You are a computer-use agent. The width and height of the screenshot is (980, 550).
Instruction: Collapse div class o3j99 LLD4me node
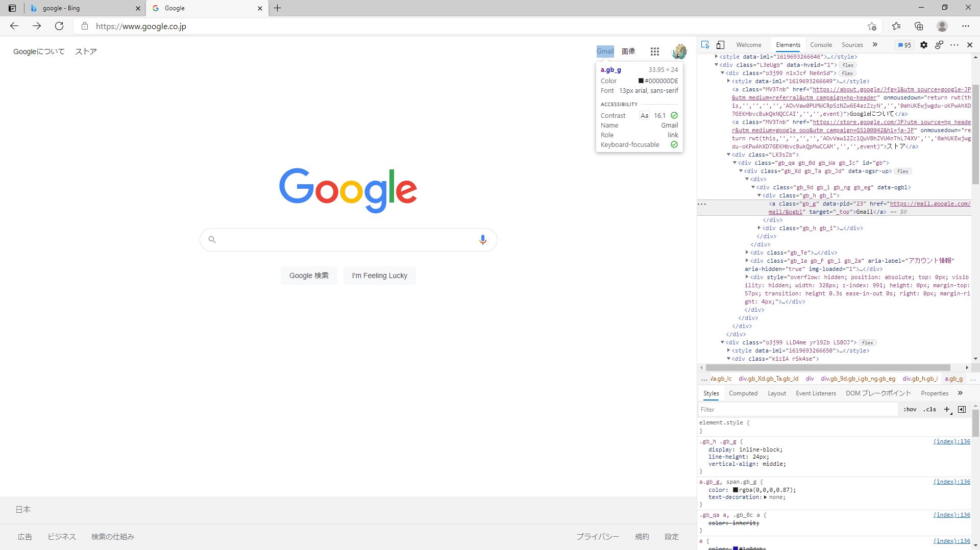pos(722,342)
